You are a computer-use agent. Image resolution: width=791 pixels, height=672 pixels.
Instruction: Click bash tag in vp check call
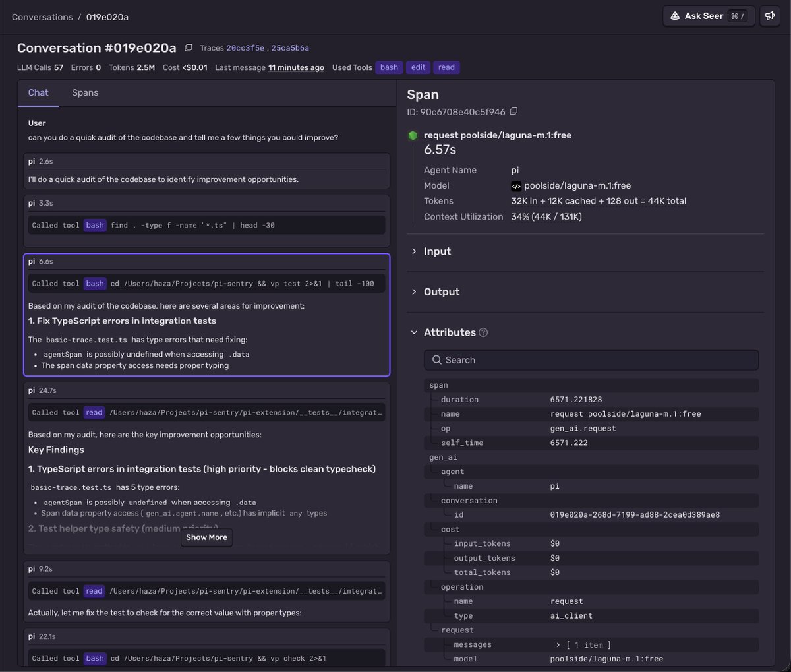(x=95, y=658)
